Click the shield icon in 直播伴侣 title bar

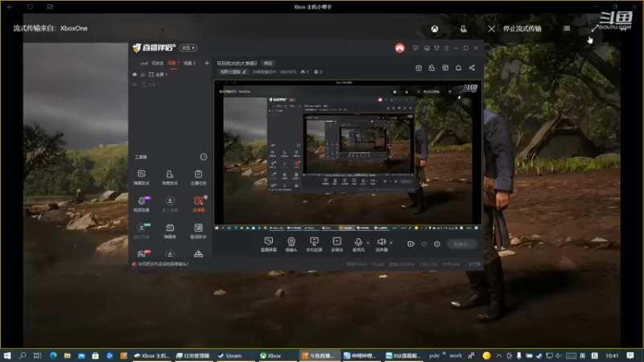point(415,48)
